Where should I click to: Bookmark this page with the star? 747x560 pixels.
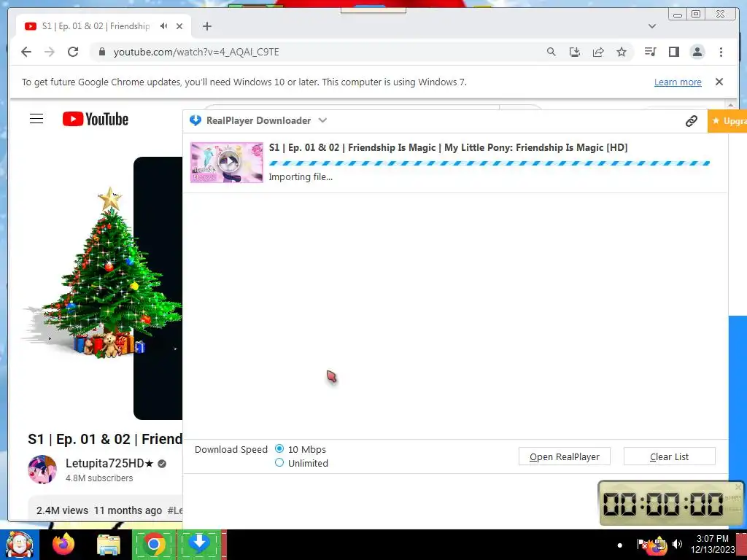[x=622, y=52]
